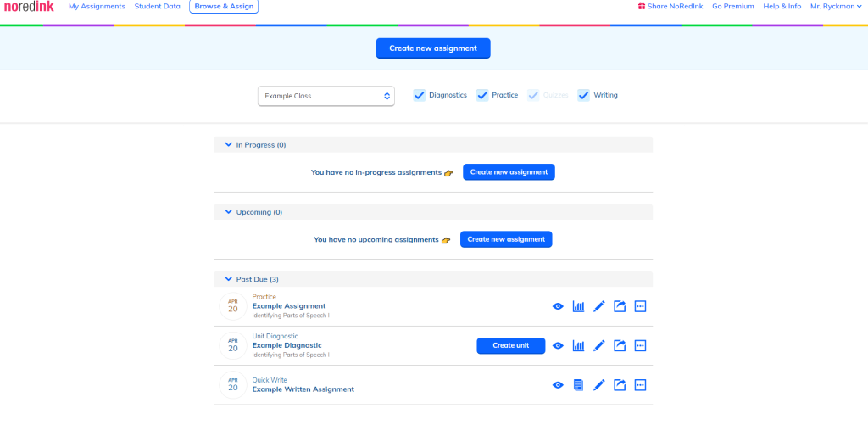Open the Mr. Ryckman account menu
Image resolution: width=868 pixels, height=425 pixels.
[x=835, y=7]
